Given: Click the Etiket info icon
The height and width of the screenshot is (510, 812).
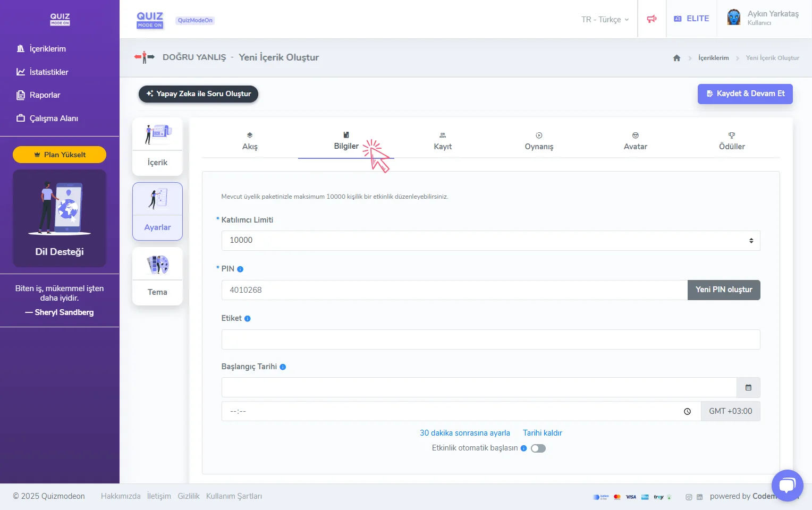Looking at the screenshot, I should 247,319.
